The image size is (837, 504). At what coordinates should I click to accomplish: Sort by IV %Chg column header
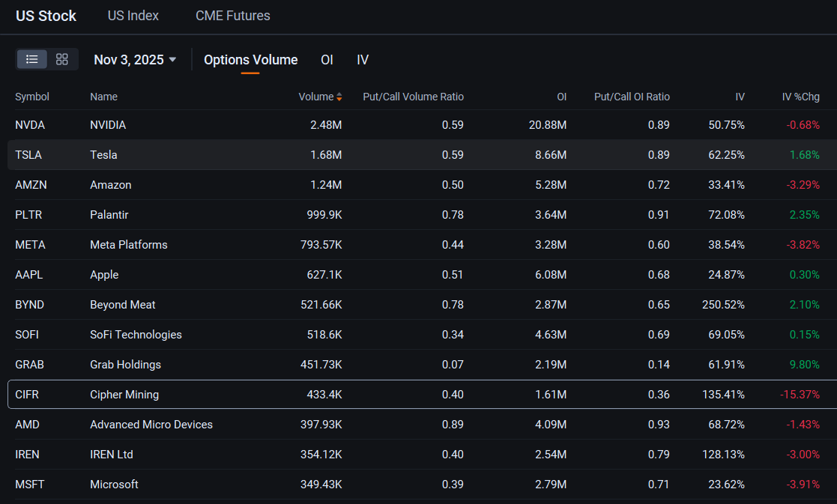(801, 97)
